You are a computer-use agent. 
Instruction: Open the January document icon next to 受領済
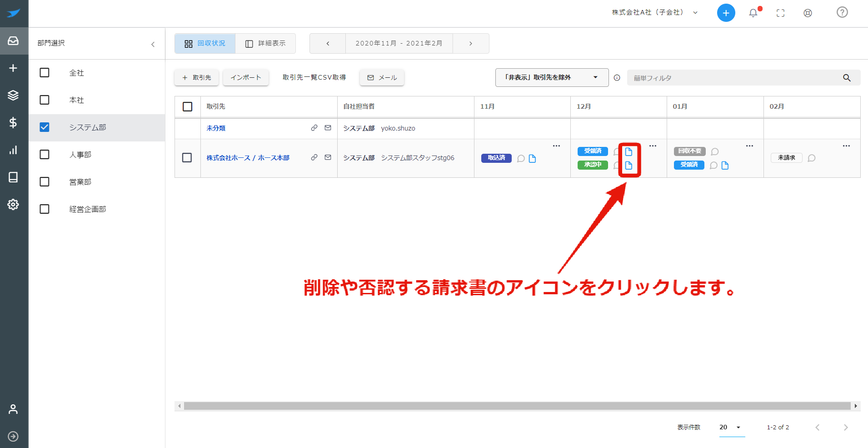[725, 165]
